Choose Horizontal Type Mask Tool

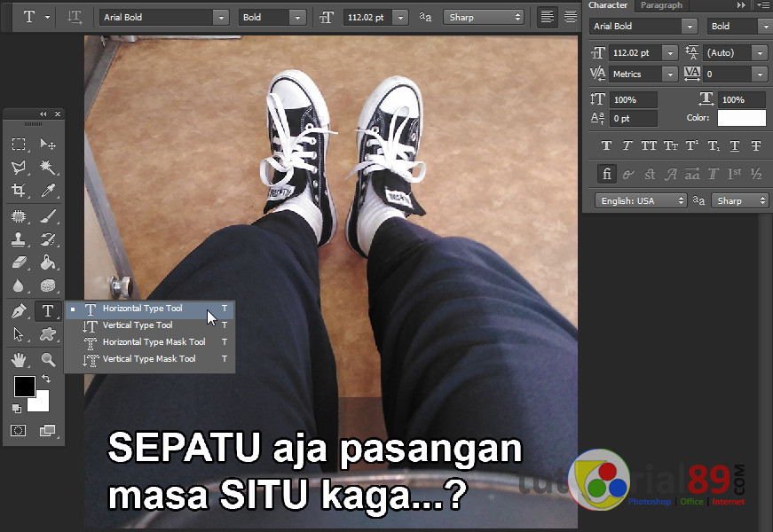click(149, 342)
